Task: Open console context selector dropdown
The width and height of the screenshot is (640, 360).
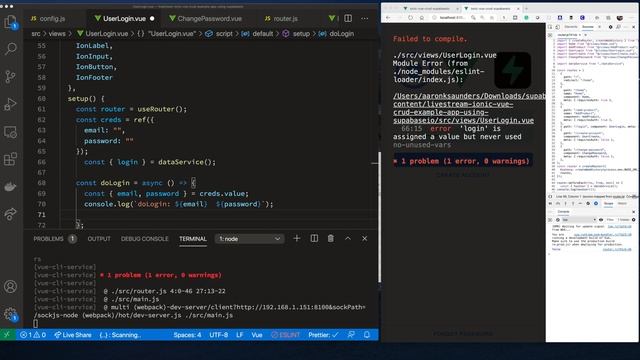Action: [x=579, y=220]
